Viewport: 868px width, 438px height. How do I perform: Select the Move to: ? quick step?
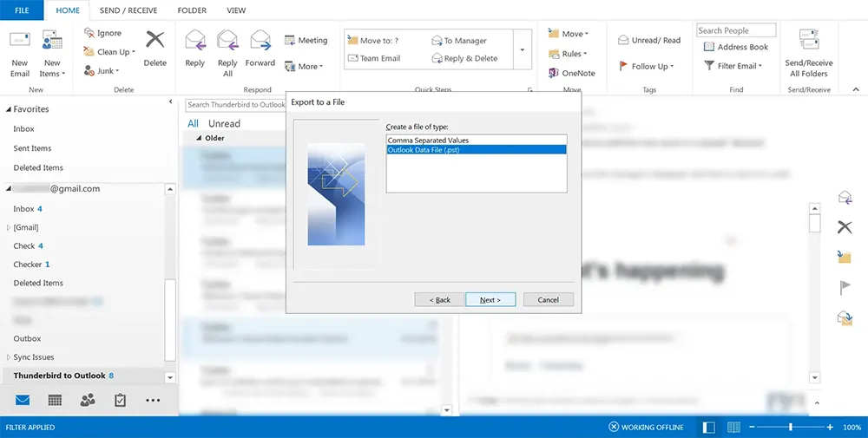coord(372,41)
